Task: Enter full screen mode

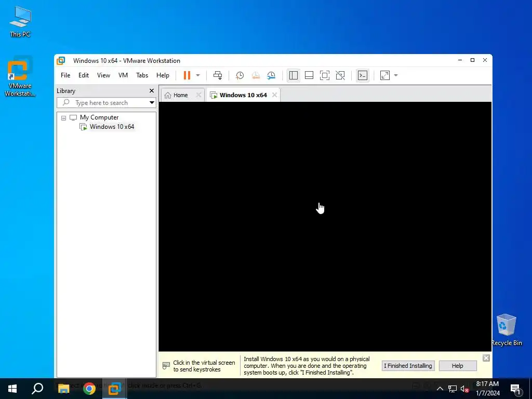Action: pos(325,75)
